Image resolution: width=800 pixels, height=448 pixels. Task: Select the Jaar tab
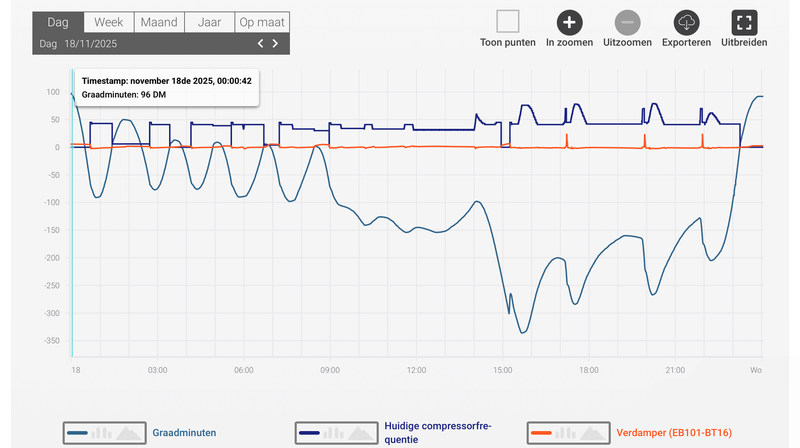coord(208,22)
